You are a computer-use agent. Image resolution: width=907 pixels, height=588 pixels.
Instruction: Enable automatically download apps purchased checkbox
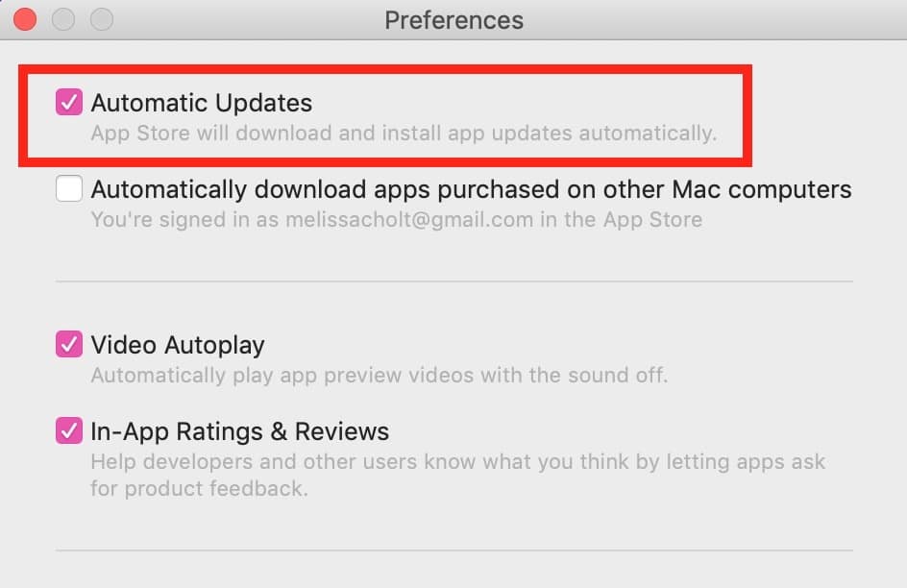coord(69,188)
